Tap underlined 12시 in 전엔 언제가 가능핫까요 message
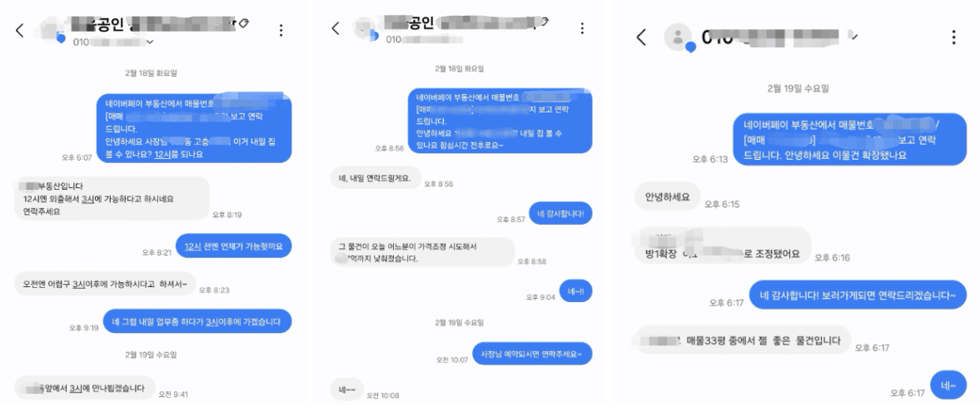 (x=192, y=246)
